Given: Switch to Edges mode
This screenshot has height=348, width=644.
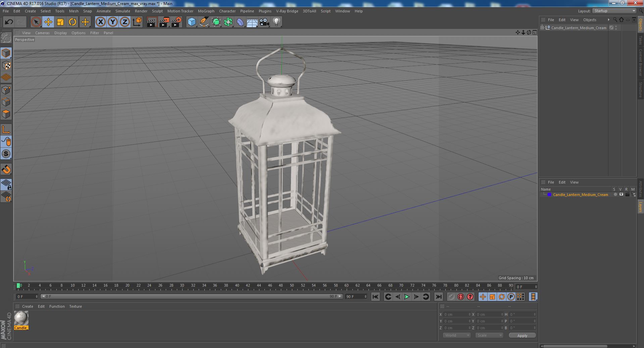Looking at the screenshot, I should tap(6, 102).
